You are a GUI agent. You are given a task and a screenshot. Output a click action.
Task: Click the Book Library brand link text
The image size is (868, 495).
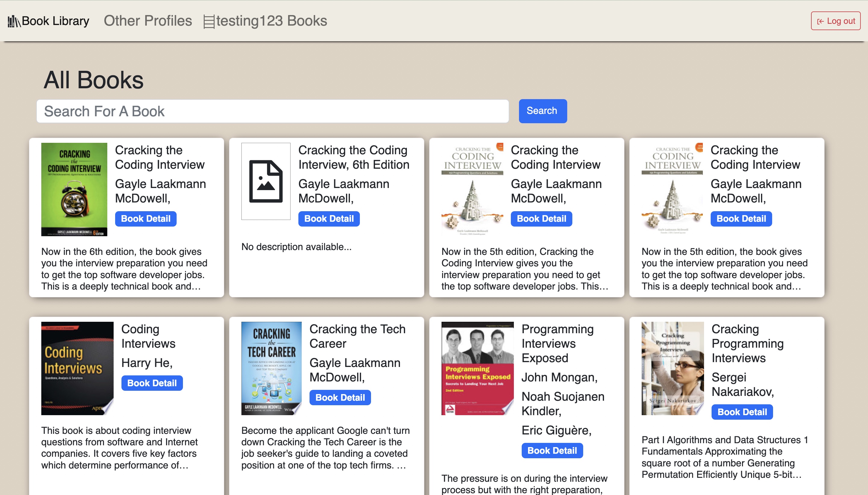pyautogui.click(x=55, y=21)
